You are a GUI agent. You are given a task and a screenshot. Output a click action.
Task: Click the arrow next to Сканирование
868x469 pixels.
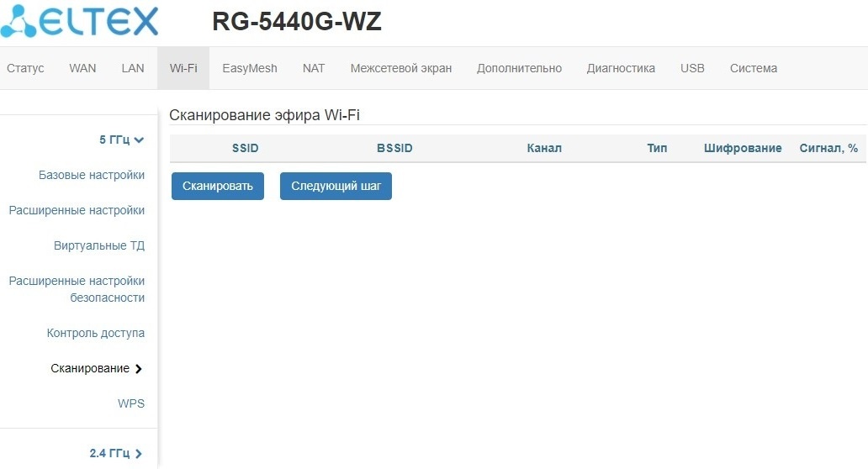click(x=139, y=369)
